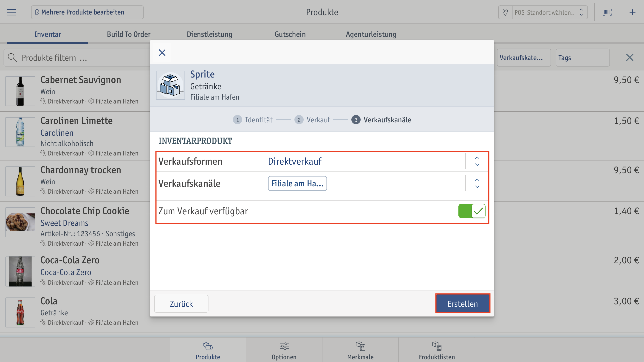Open the Verkaufskate... filter

click(x=524, y=58)
